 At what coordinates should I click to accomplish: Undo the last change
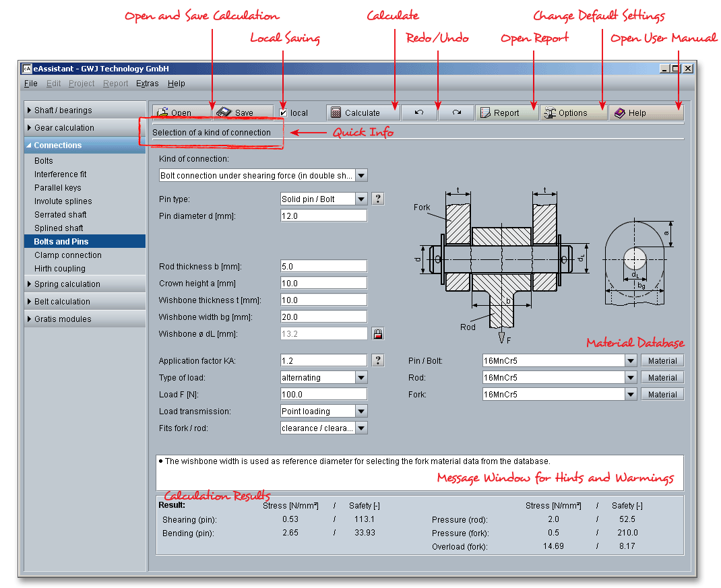pyautogui.click(x=419, y=112)
